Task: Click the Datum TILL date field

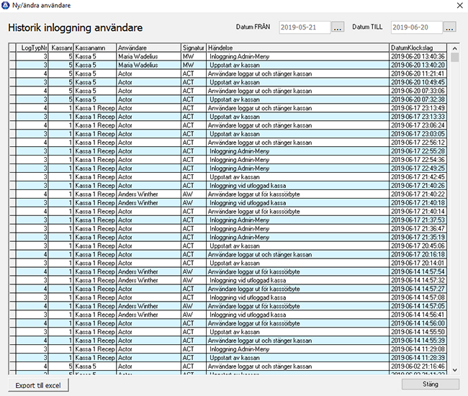Action: click(417, 27)
